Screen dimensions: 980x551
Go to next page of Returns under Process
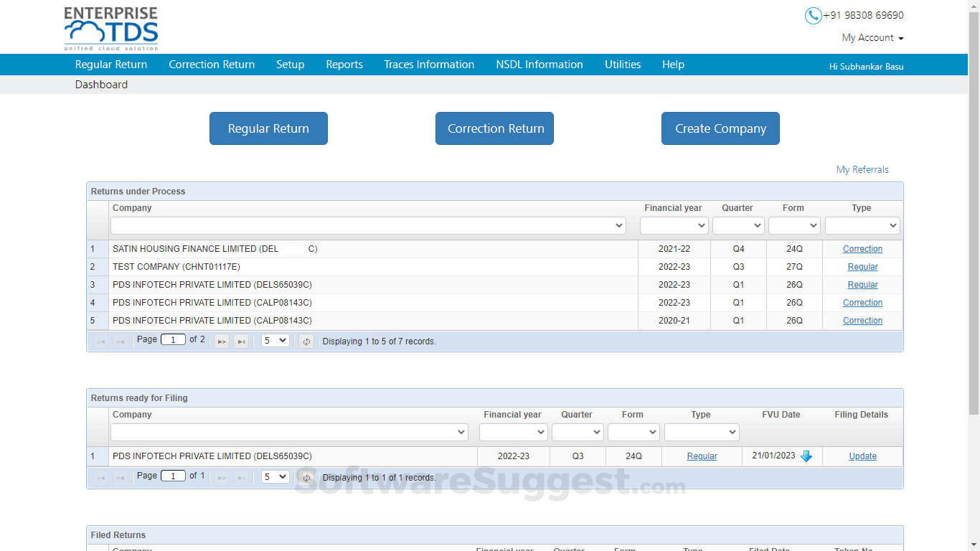[x=221, y=341]
